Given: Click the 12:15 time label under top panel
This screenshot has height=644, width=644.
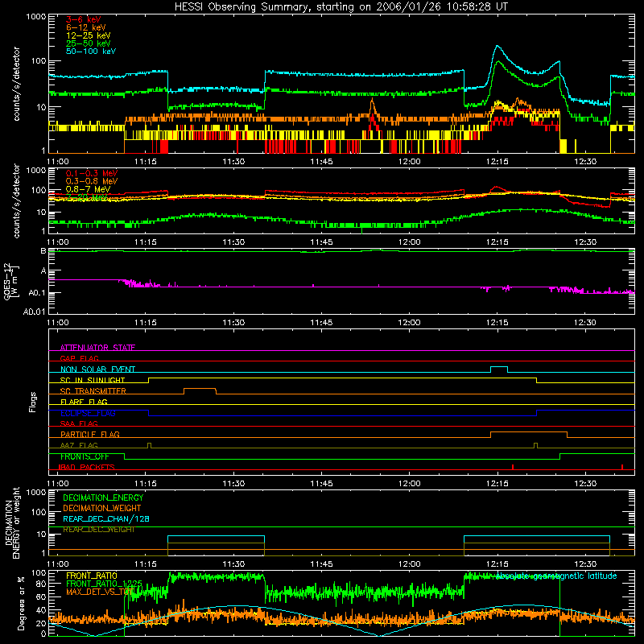Looking at the screenshot, I should pos(497,162).
